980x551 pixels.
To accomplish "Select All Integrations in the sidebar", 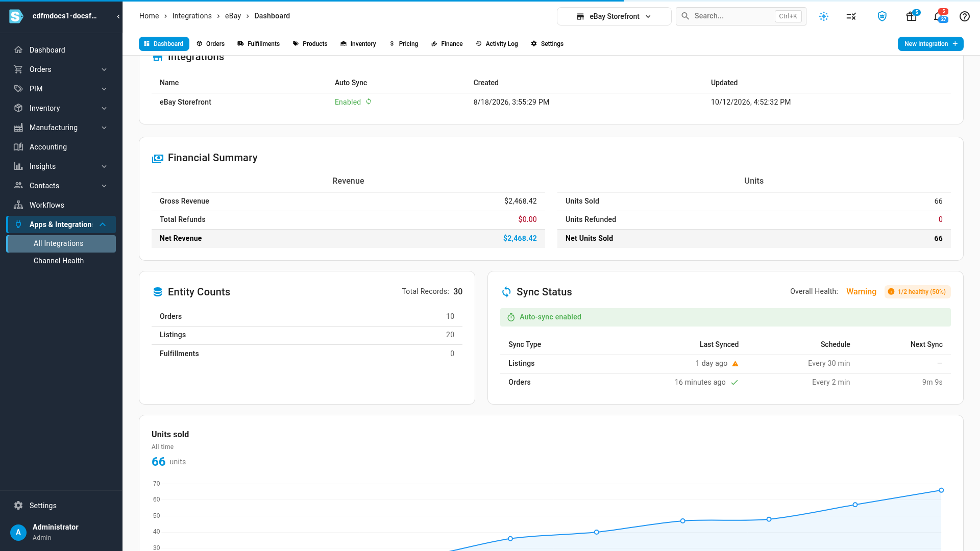I will [61, 244].
